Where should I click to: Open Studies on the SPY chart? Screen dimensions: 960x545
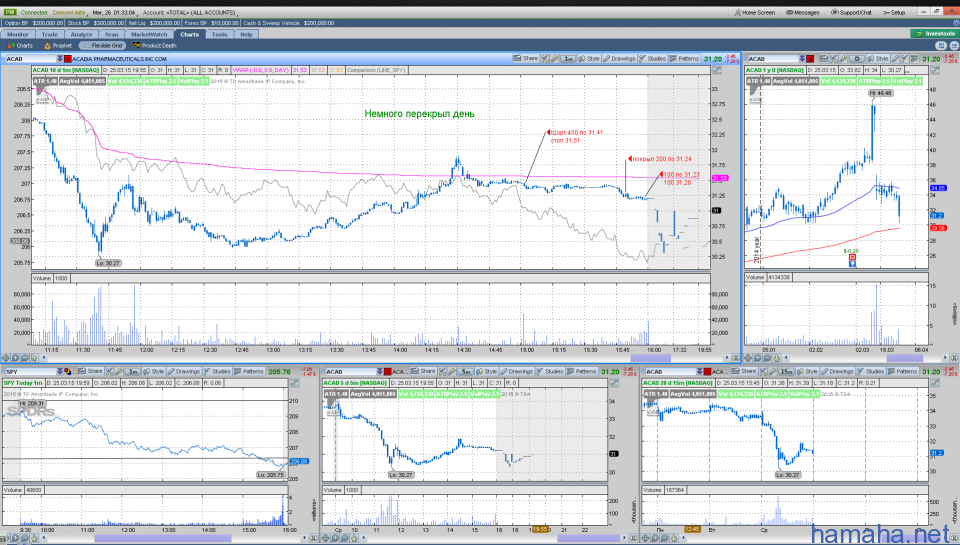217,371
